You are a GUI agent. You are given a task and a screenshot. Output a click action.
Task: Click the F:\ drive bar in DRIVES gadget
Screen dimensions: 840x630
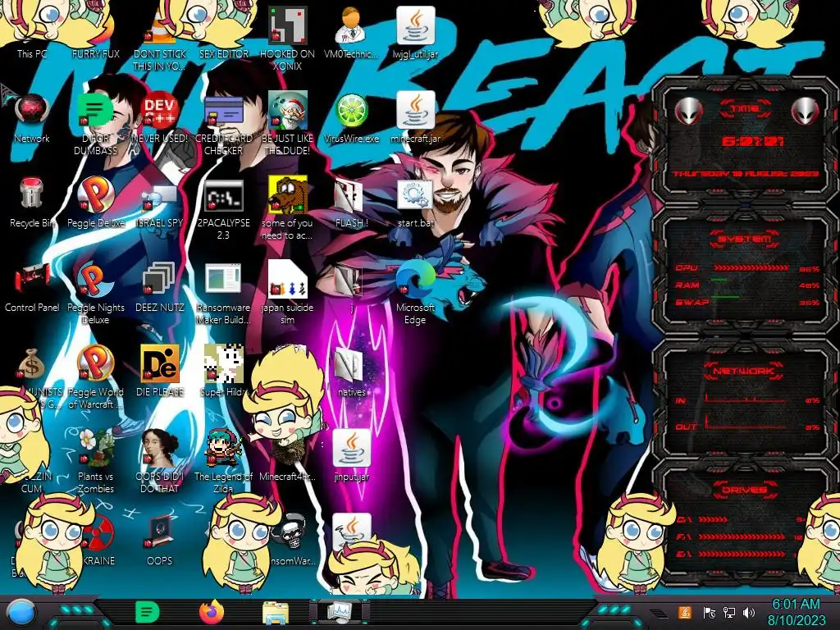pos(742,536)
